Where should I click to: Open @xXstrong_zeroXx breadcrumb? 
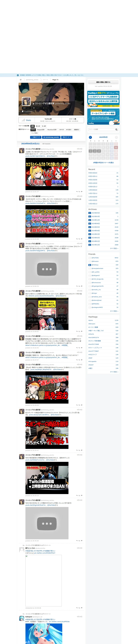click(x=32, y=80)
